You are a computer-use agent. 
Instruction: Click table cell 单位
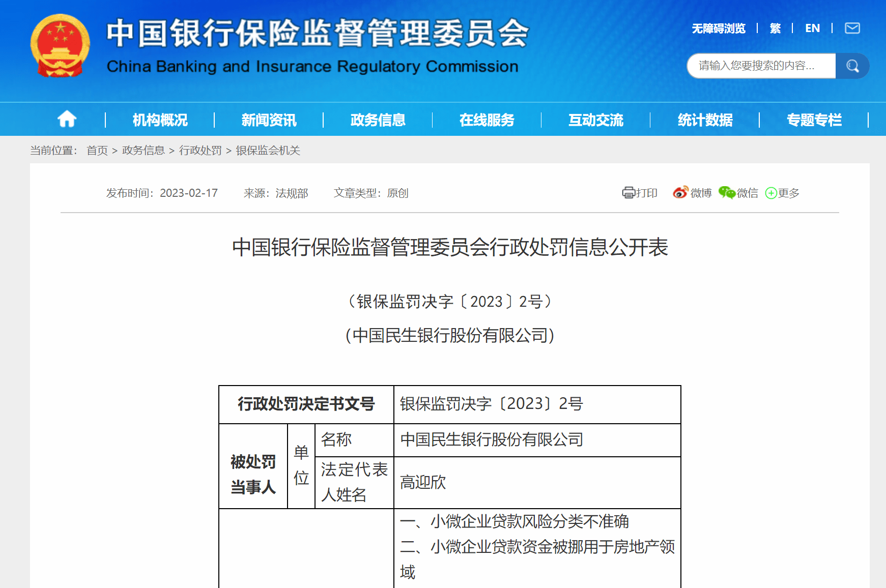click(301, 465)
